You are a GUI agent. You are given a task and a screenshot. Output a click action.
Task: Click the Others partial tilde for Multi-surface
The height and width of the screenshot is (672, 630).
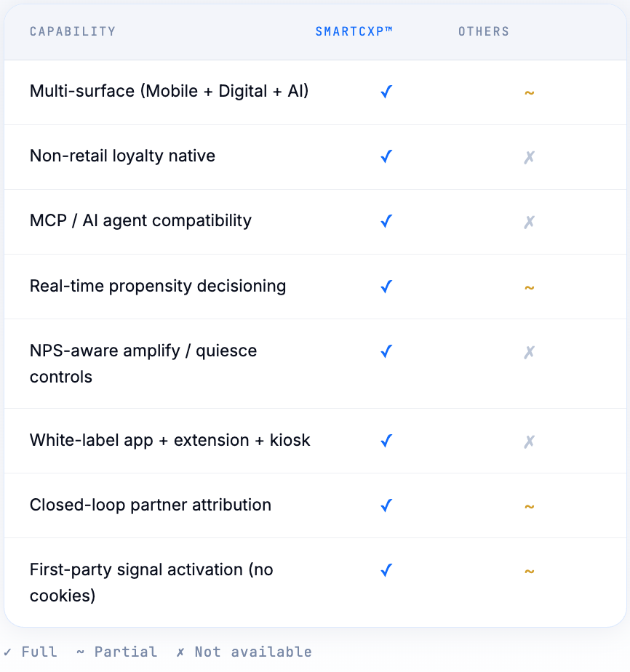click(x=530, y=92)
